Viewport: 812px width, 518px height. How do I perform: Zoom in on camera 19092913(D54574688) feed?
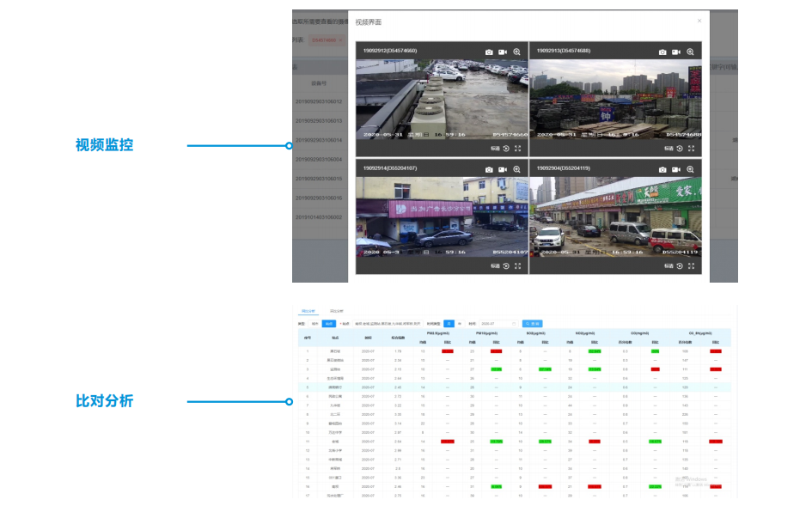coord(690,52)
